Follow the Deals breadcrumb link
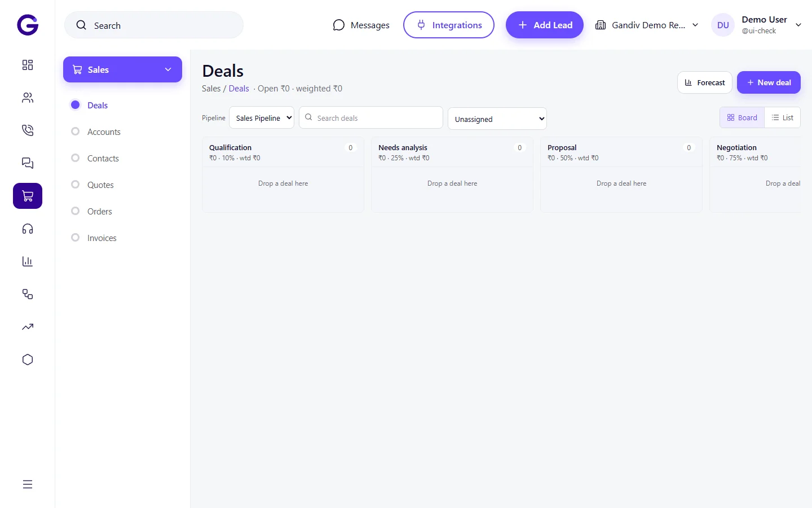This screenshot has height=508, width=812. click(x=239, y=89)
